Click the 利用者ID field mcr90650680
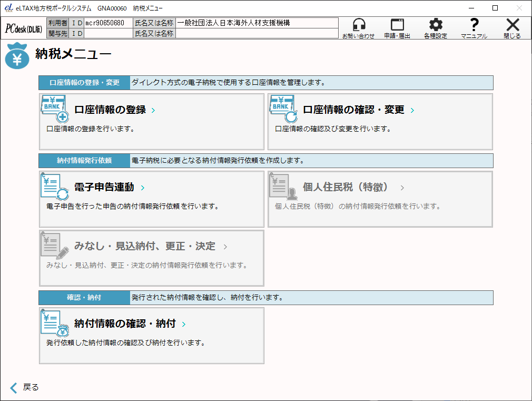The width and height of the screenshot is (532, 401). point(108,23)
